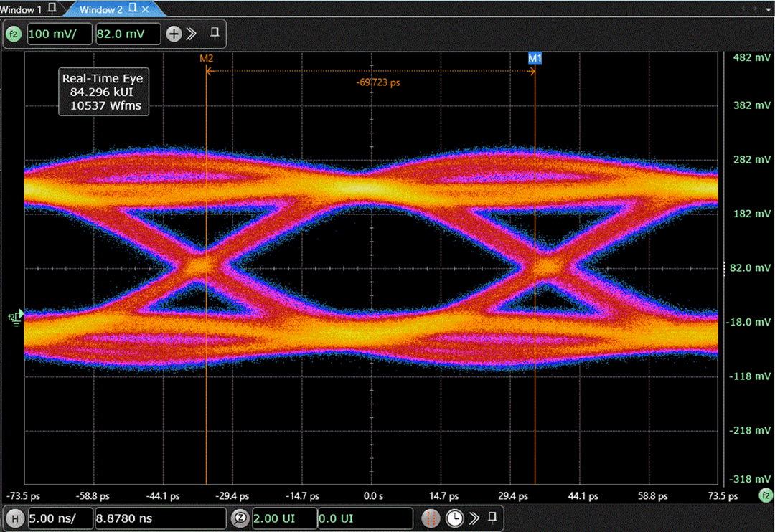Expand the vertical toolbar double chevron
This screenshot has width=775, height=532.
tap(192, 34)
